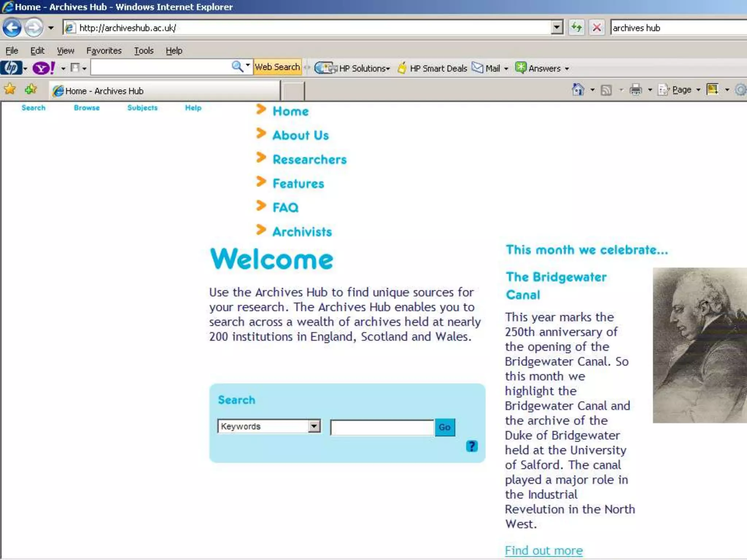Follow the Find out more link
The height and width of the screenshot is (560, 747).
coord(543,550)
